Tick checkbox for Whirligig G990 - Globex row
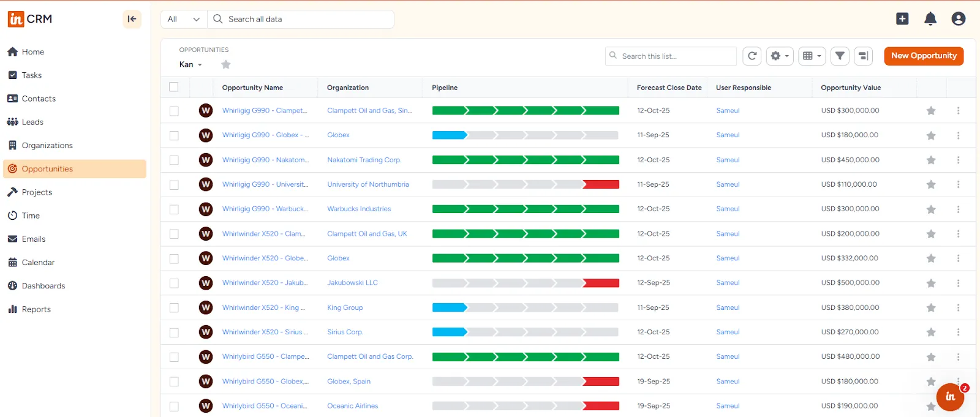 (x=174, y=135)
